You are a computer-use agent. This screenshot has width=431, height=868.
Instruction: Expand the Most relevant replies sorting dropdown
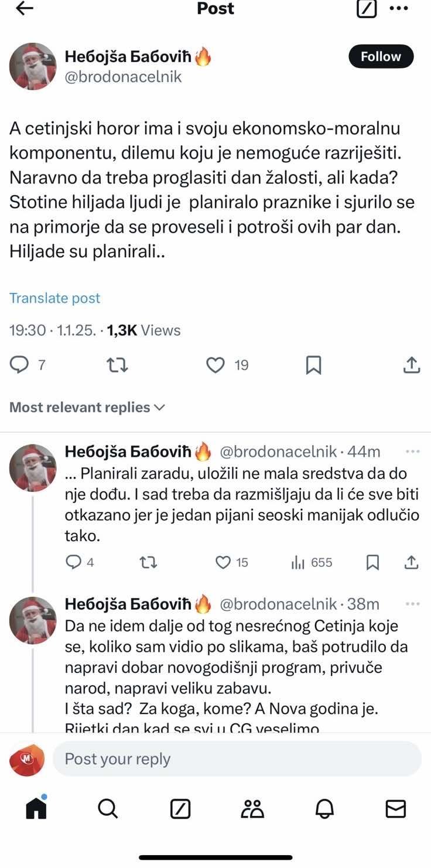(85, 406)
